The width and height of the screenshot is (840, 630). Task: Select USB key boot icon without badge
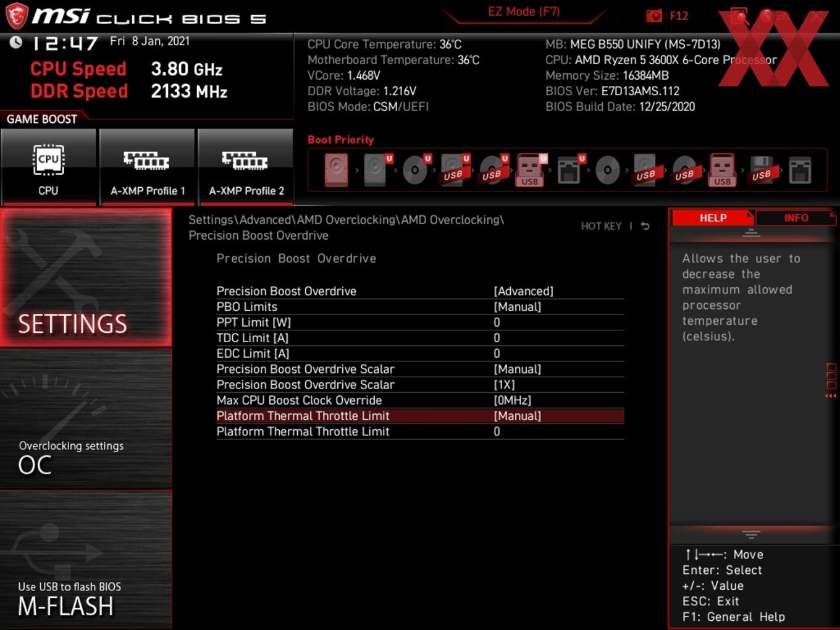tap(723, 170)
